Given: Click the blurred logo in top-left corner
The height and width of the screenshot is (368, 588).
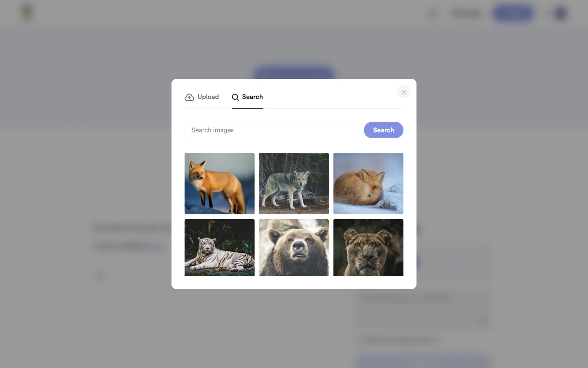Looking at the screenshot, I should pyautogui.click(x=27, y=13).
